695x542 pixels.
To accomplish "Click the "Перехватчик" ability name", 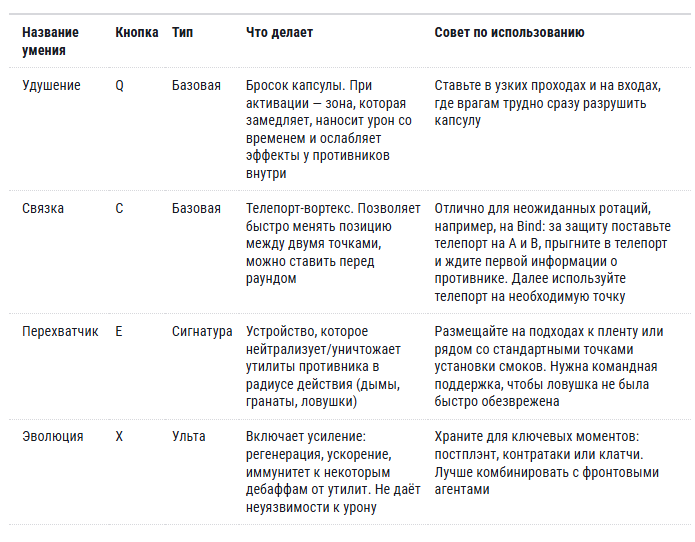I will pyautogui.click(x=60, y=331).
